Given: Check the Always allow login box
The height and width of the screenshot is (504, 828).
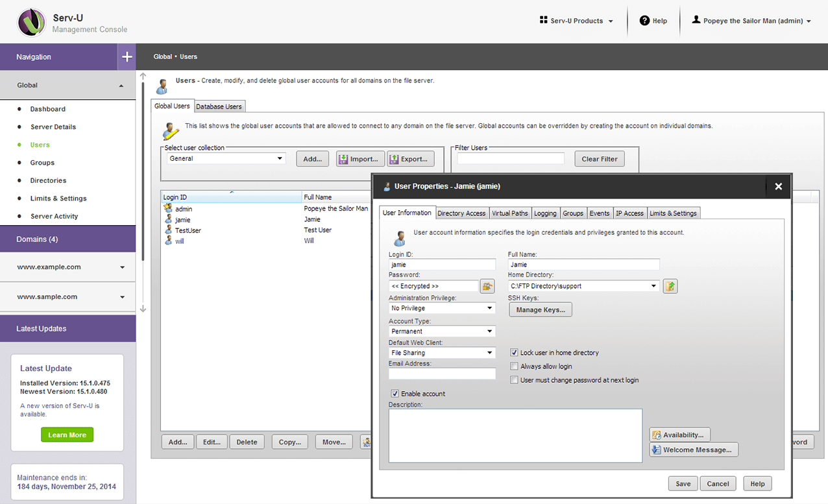Looking at the screenshot, I should [x=514, y=366].
